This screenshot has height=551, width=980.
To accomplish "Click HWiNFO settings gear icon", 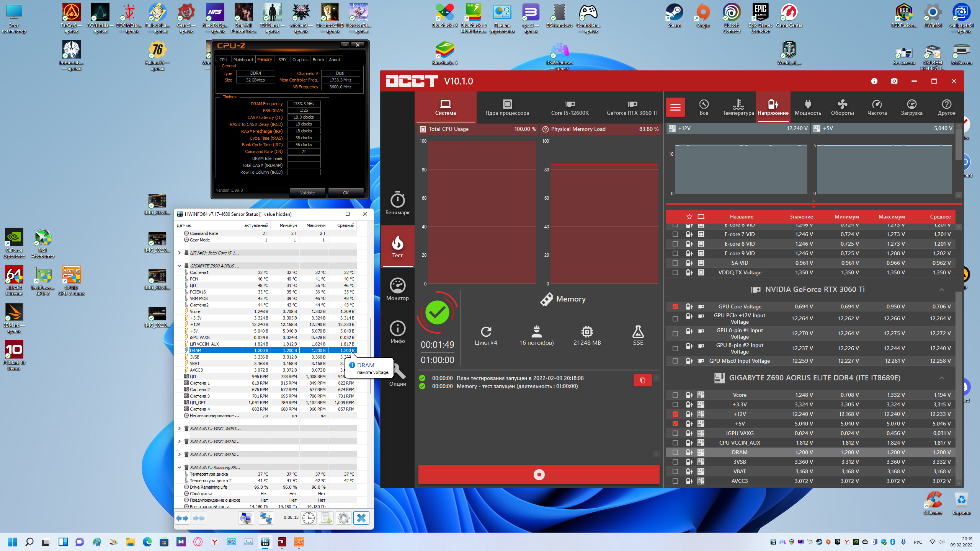I will 343,518.
